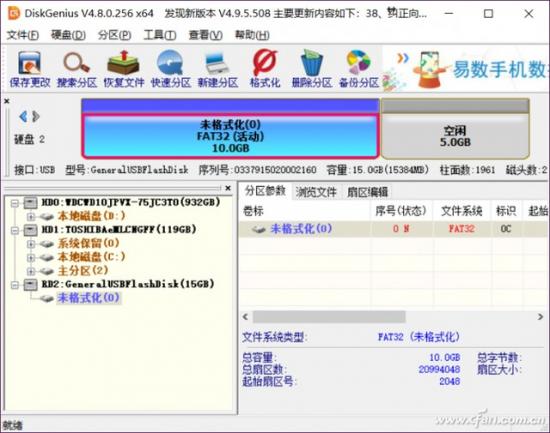
Task: Click the 20994048 total sectors value
Action: click(x=439, y=369)
